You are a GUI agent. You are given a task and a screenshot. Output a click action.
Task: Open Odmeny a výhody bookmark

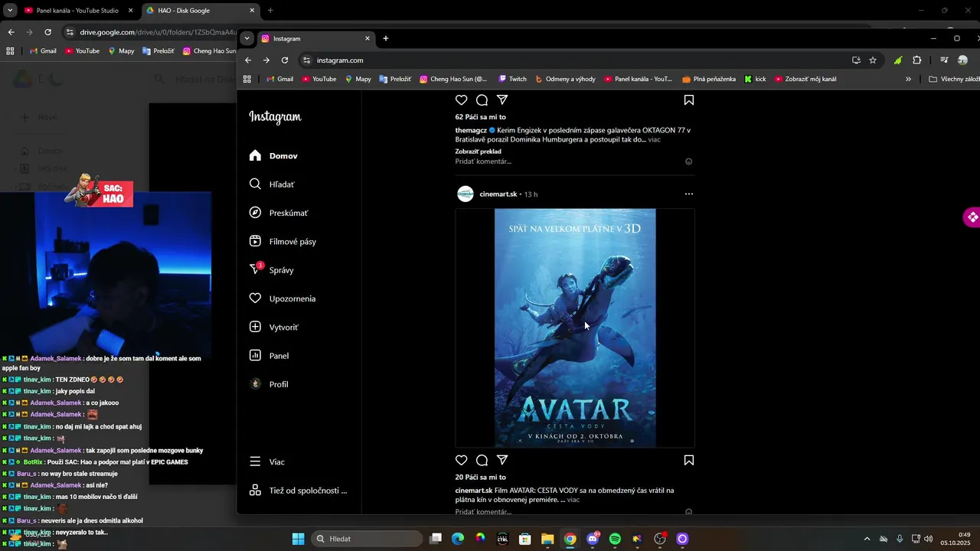pos(565,79)
